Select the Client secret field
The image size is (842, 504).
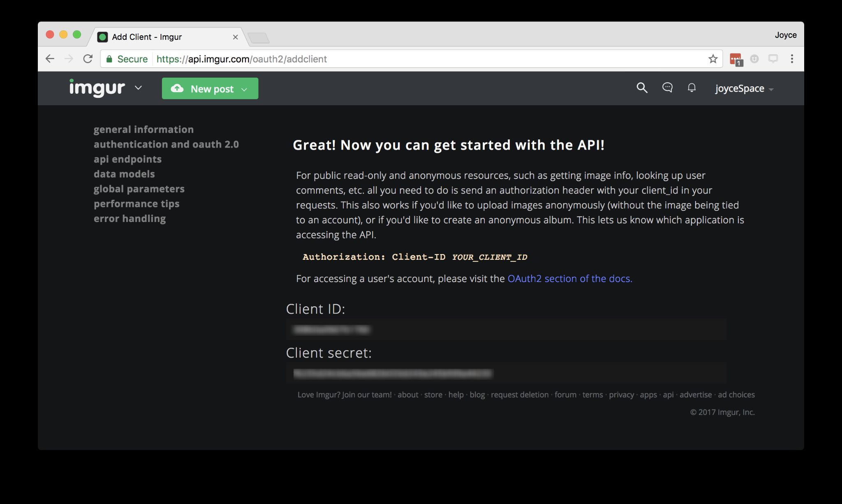[506, 373]
